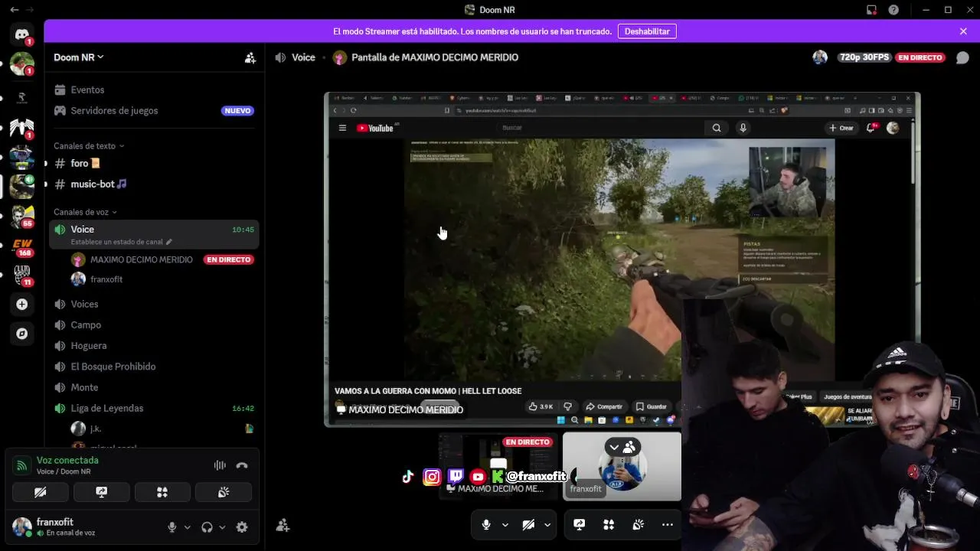This screenshot has height=551, width=980.
Task: Deafen with headphones icon in user panel
Action: click(207, 527)
